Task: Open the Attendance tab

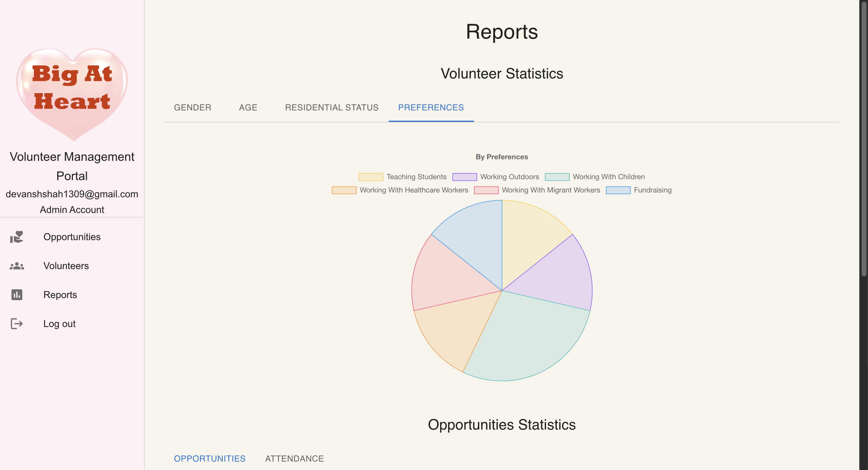Action: 294,459
